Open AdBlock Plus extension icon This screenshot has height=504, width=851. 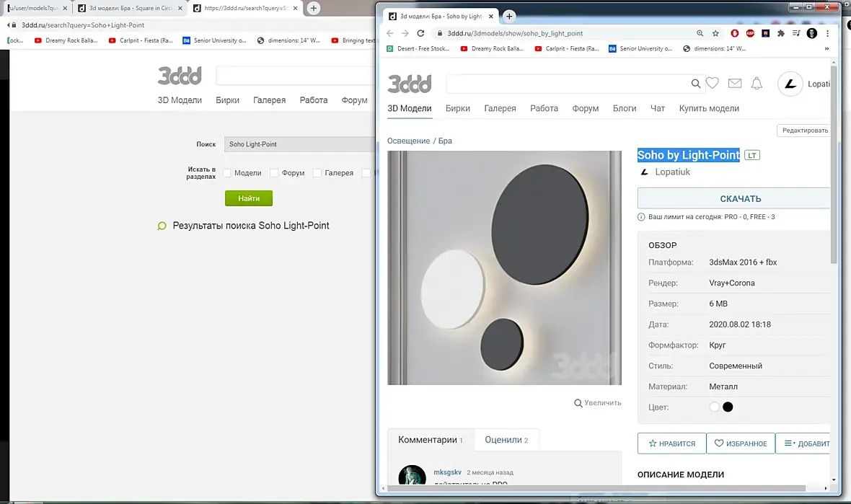click(x=750, y=33)
